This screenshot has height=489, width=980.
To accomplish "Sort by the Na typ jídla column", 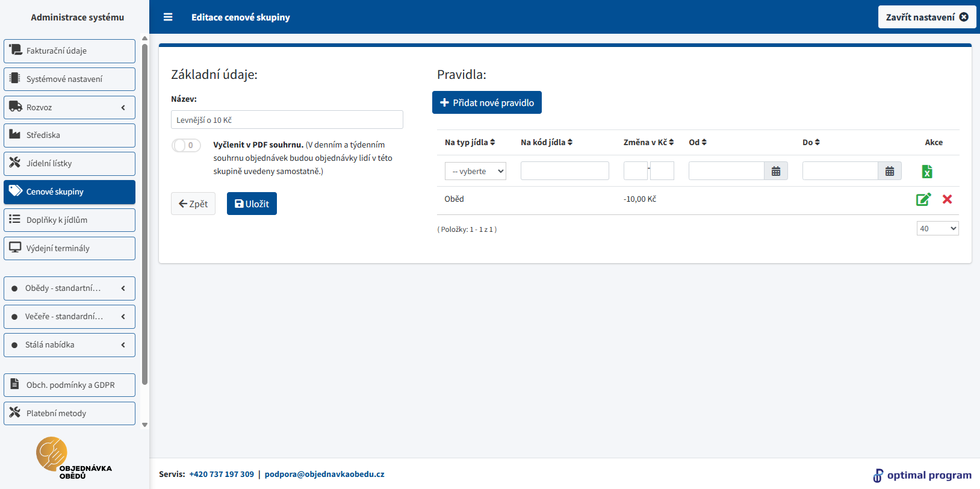I will [470, 142].
